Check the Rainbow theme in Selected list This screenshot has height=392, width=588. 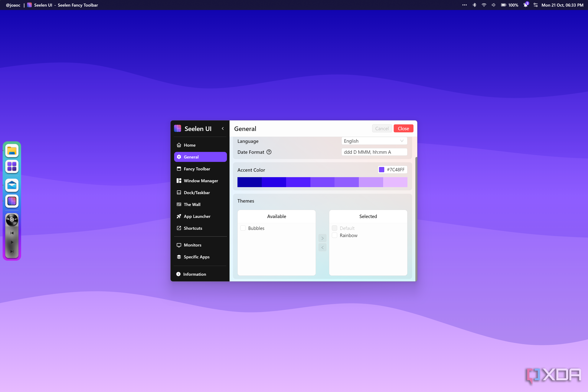tap(335, 235)
